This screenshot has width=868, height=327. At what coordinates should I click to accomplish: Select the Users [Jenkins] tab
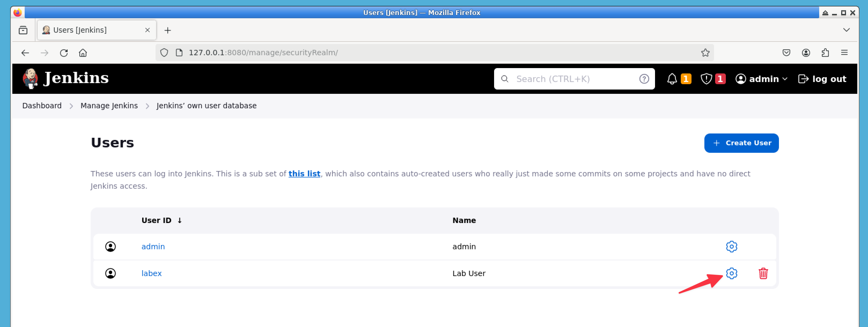click(x=96, y=30)
